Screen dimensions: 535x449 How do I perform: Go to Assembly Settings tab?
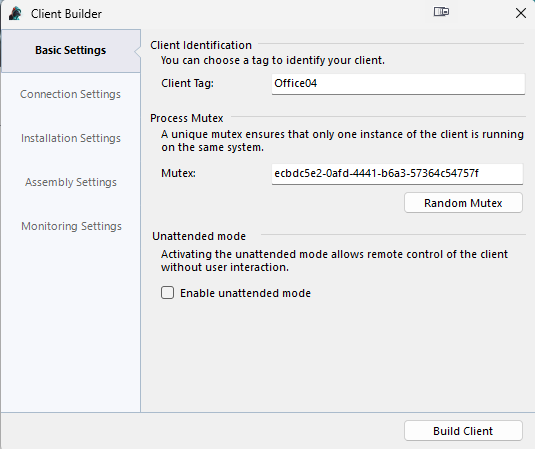coord(71,182)
